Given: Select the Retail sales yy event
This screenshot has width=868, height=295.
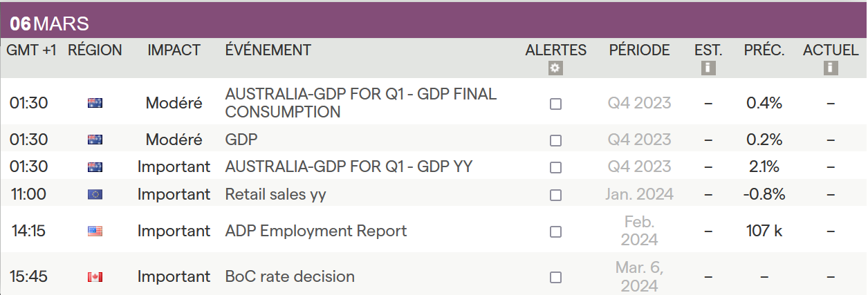Looking at the screenshot, I should [x=275, y=195].
